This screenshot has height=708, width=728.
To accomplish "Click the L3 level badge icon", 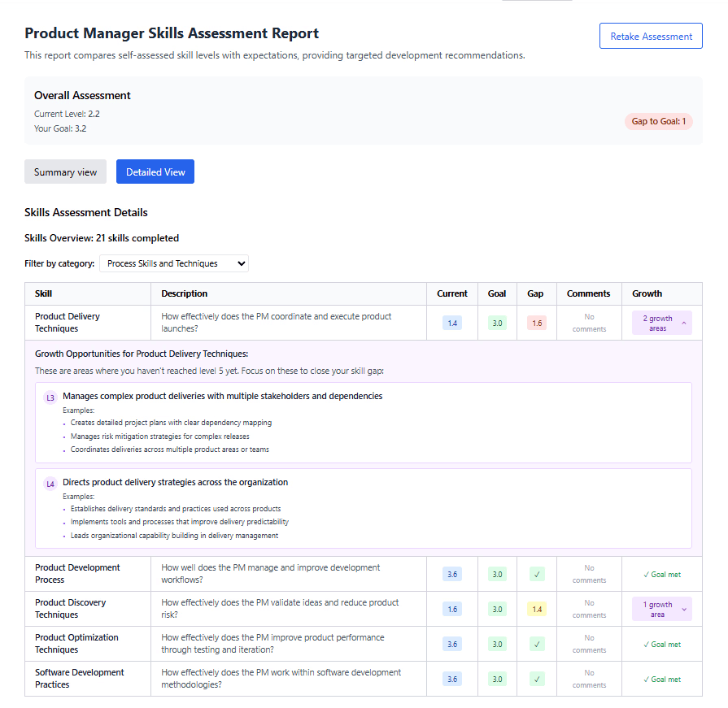I will [50, 397].
